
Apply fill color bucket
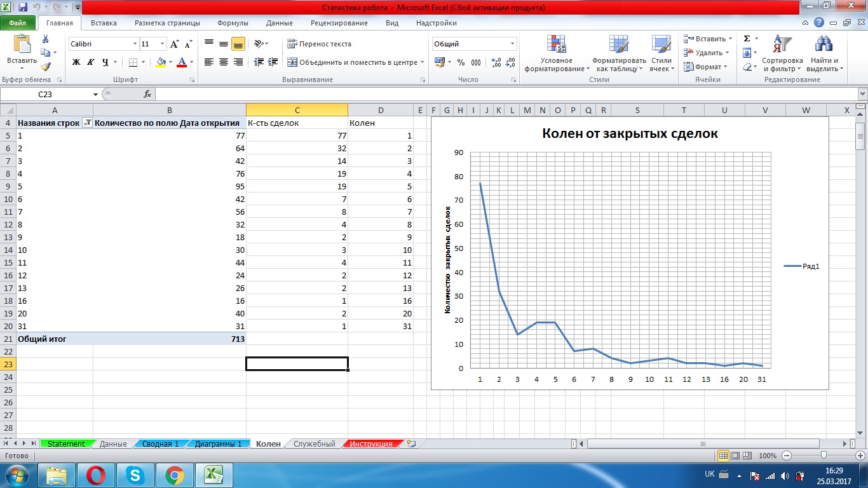(161, 62)
